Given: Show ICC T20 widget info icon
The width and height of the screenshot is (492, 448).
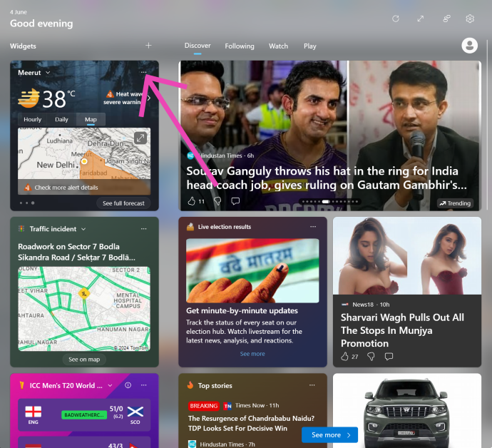Looking at the screenshot, I should [128, 385].
